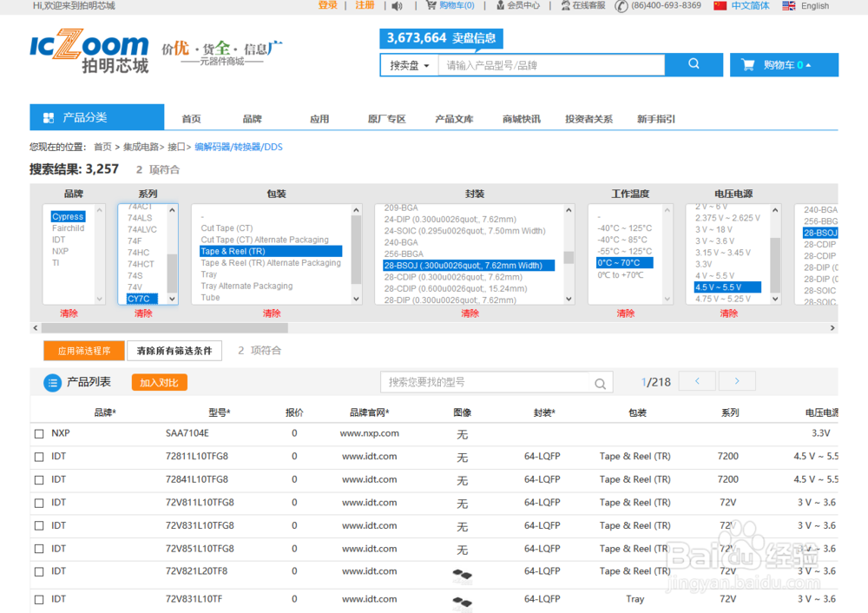Check the 72V851L10TFG8 row checkbox
This screenshot has height=613, width=868.
click(39, 549)
